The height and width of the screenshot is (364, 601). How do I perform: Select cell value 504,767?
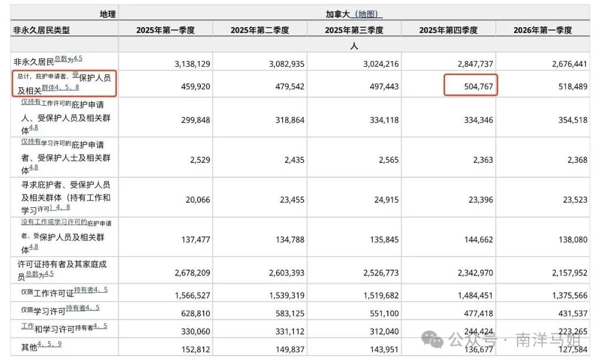click(x=479, y=87)
